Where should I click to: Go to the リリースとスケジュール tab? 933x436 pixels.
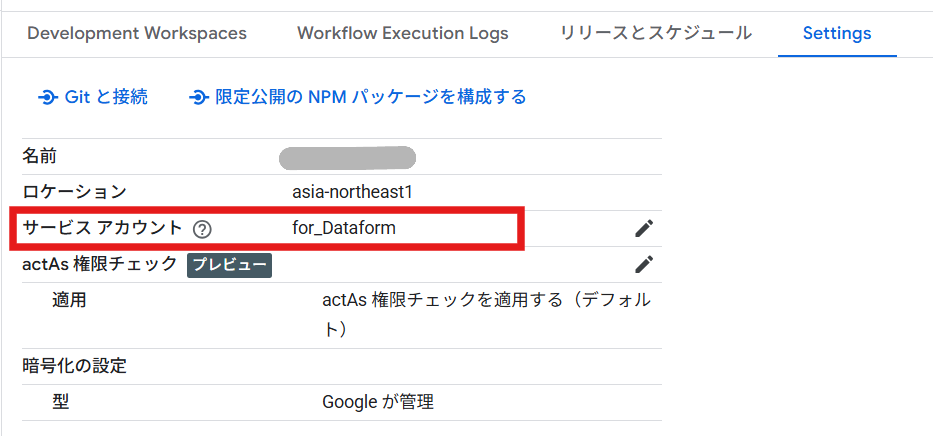[655, 33]
